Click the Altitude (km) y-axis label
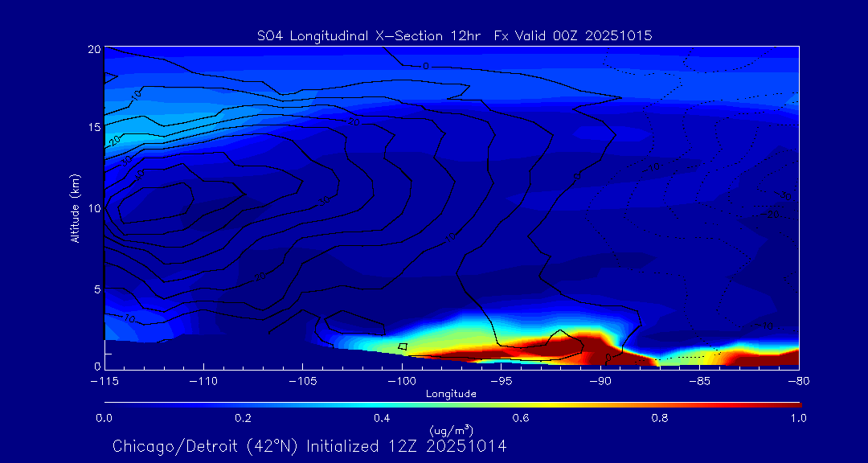The width and height of the screenshot is (868, 463). pos(75,207)
